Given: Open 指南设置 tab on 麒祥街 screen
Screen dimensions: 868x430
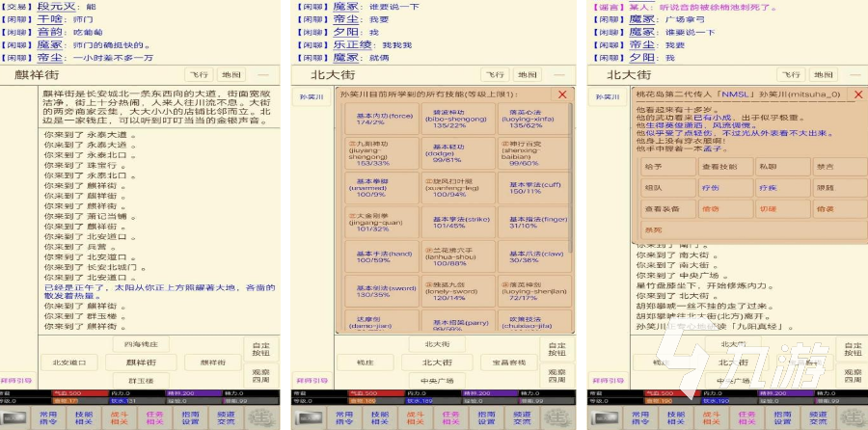Looking at the screenshot, I should click(x=190, y=417).
